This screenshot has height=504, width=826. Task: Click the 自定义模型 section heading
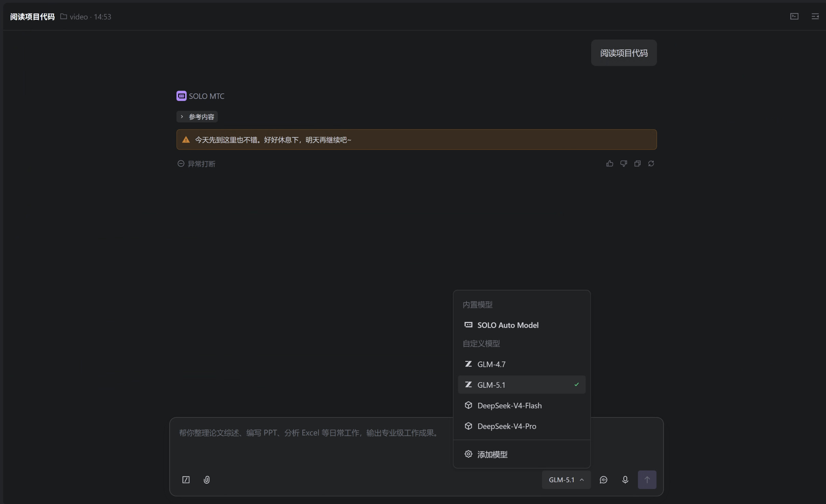(481, 343)
